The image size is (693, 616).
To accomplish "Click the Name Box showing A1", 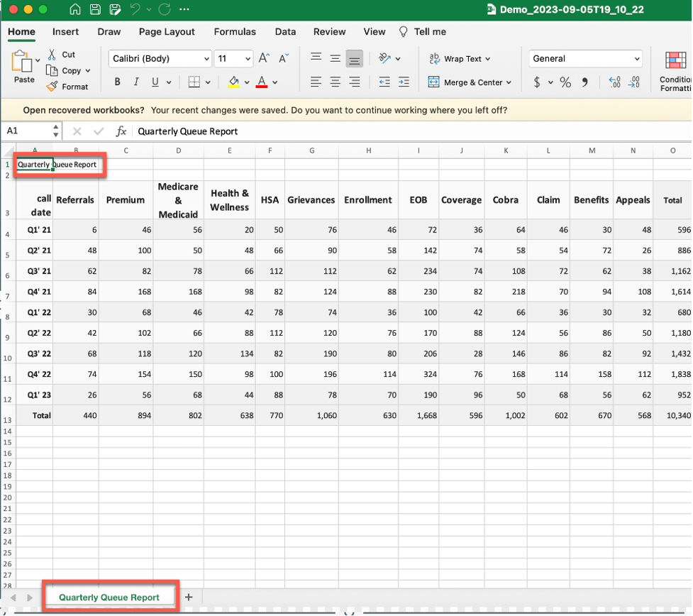I will pos(27,131).
